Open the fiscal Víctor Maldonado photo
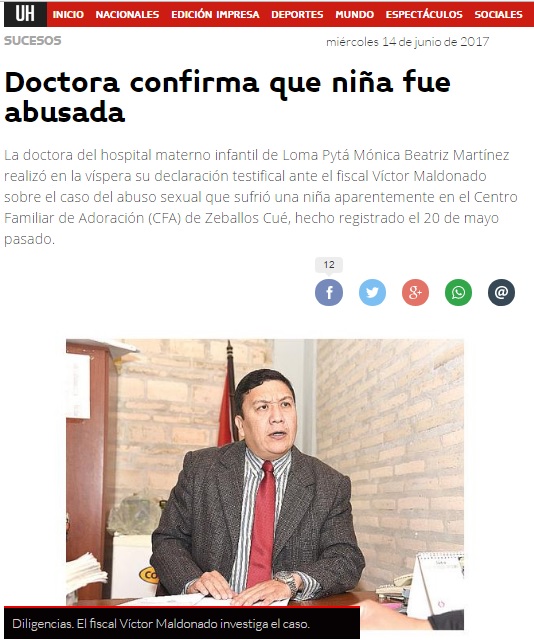Screen dimensions: 534x640 click(265, 484)
